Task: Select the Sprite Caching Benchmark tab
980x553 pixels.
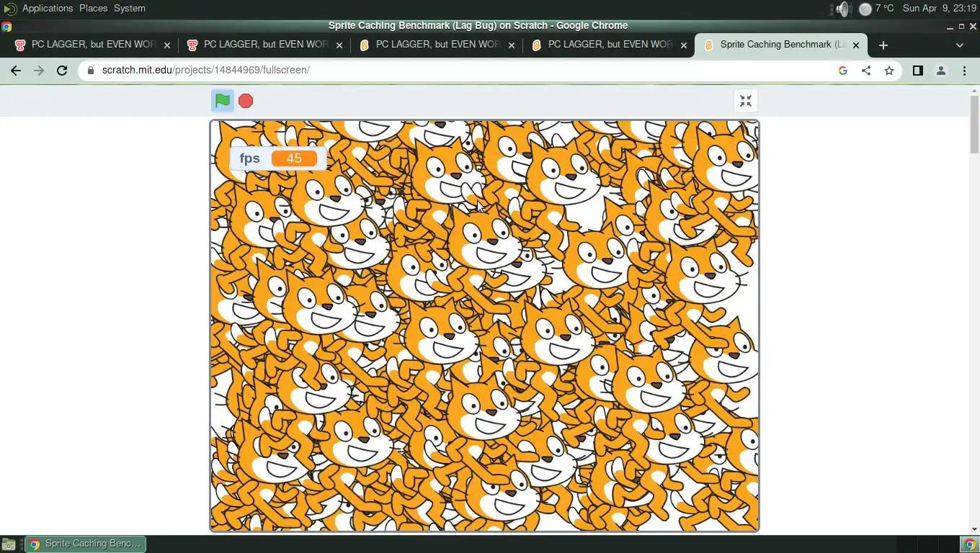Action: pyautogui.click(x=781, y=45)
